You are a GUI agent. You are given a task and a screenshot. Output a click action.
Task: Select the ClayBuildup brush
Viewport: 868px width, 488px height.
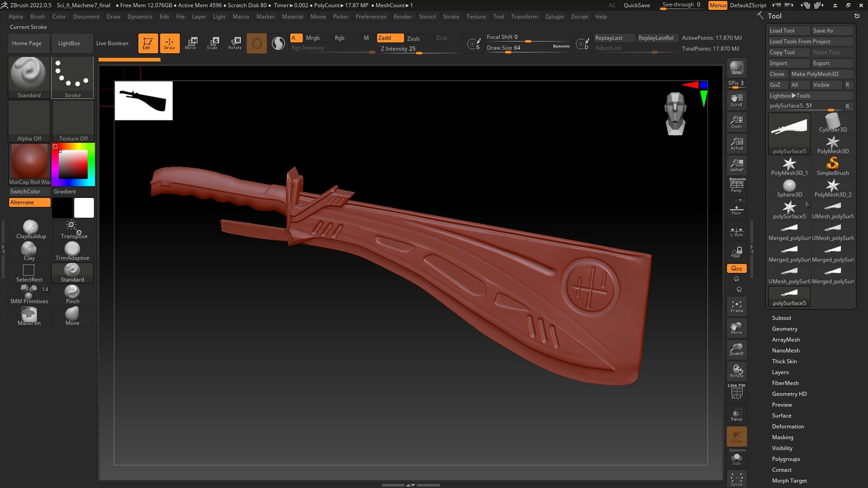coord(30,229)
